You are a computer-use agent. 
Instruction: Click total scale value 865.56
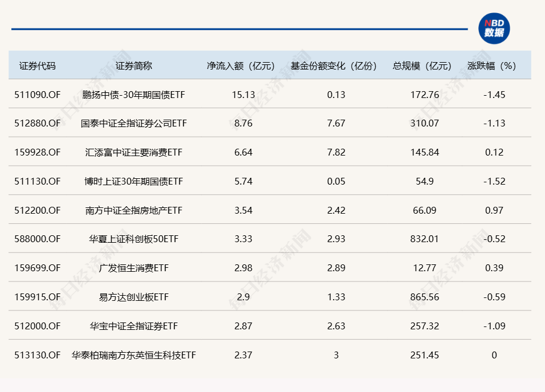[425, 297]
